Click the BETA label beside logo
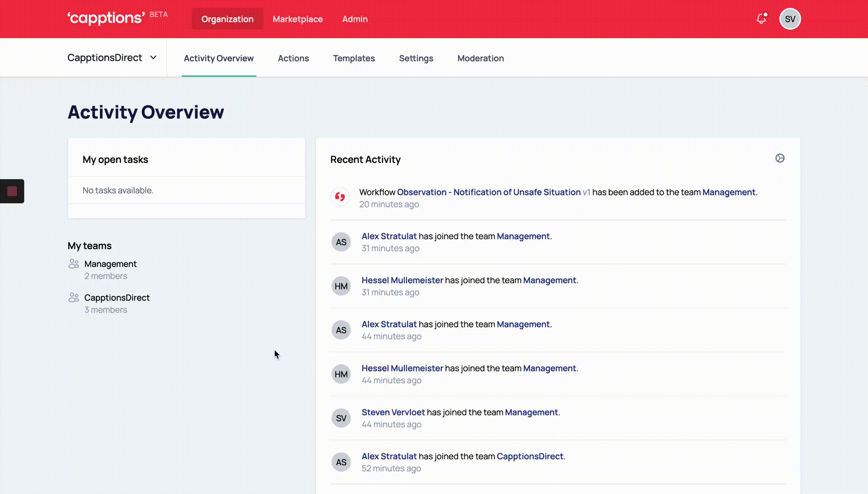This screenshot has height=494, width=868. click(159, 15)
